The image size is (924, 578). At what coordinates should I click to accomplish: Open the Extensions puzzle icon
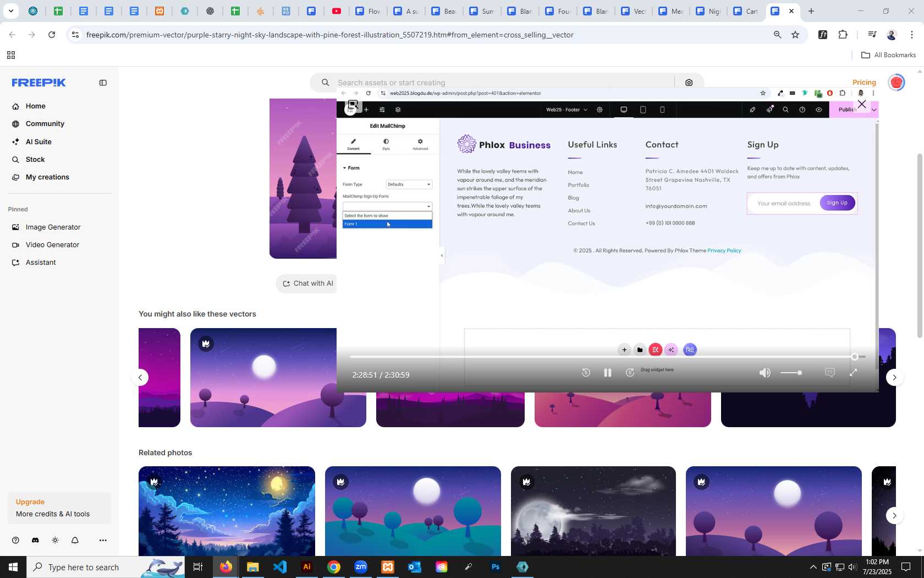pyautogui.click(x=843, y=35)
